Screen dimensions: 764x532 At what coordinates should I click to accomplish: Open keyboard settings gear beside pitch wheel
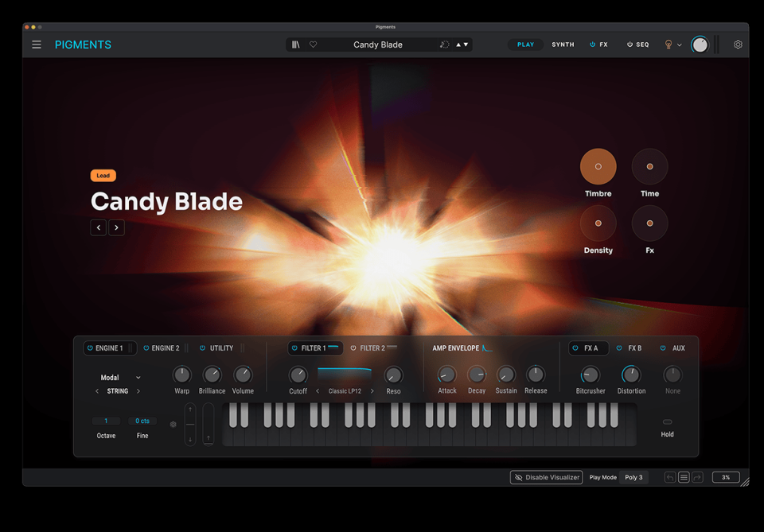point(173,425)
